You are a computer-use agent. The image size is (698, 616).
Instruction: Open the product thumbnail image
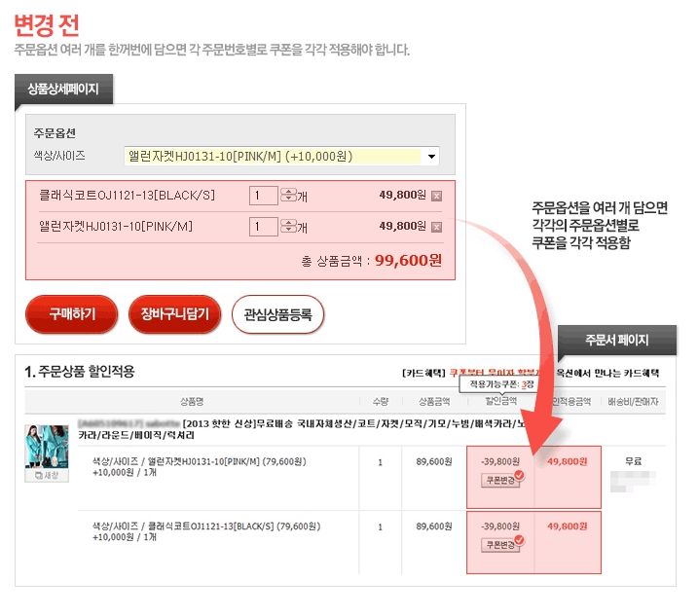[41, 448]
